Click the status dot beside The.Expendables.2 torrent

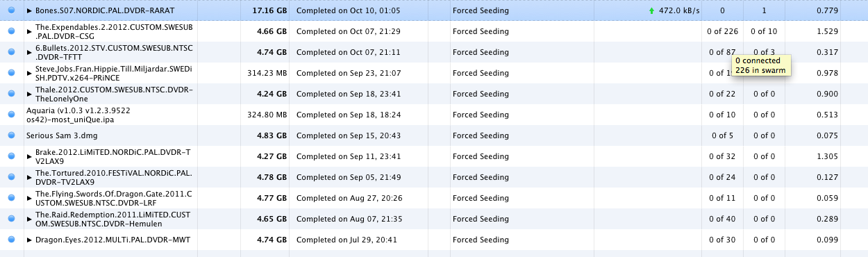11,31
